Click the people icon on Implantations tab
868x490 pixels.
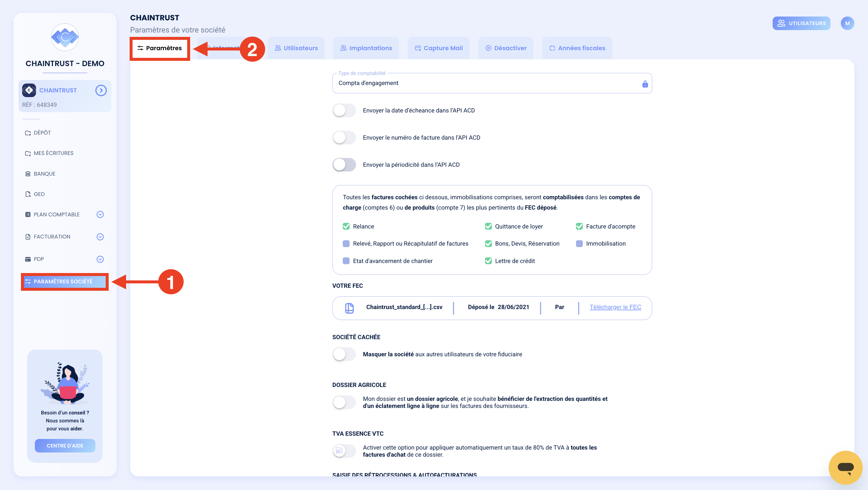[x=343, y=48]
